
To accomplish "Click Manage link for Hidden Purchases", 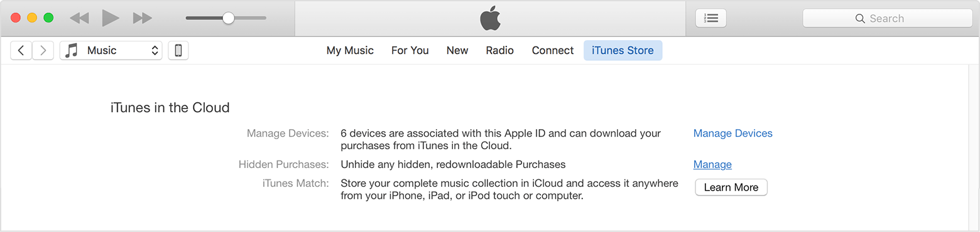I will (x=712, y=165).
